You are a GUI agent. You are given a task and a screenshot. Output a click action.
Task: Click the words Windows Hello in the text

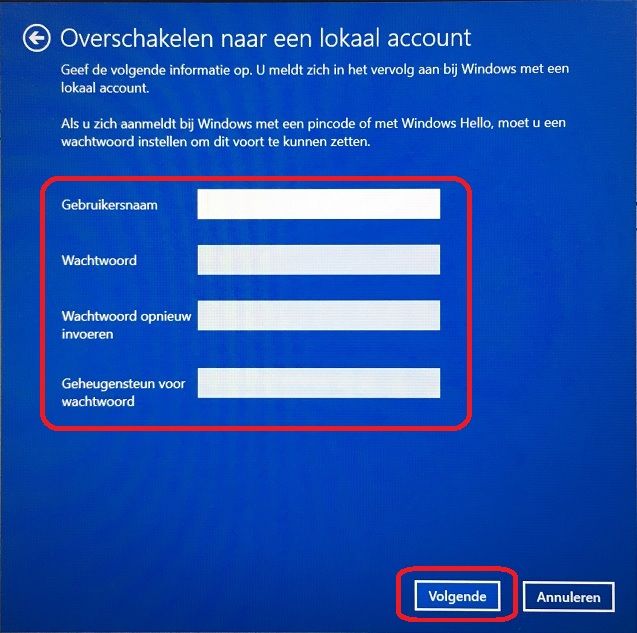pyautogui.click(x=447, y=123)
